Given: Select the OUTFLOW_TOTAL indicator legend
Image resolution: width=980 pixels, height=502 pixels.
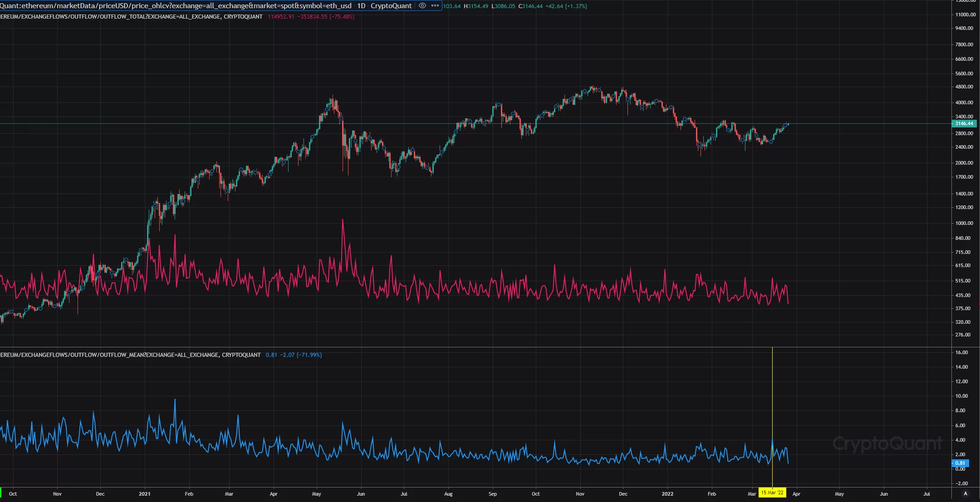Looking at the screenshot, I should (x=131, y=17).
